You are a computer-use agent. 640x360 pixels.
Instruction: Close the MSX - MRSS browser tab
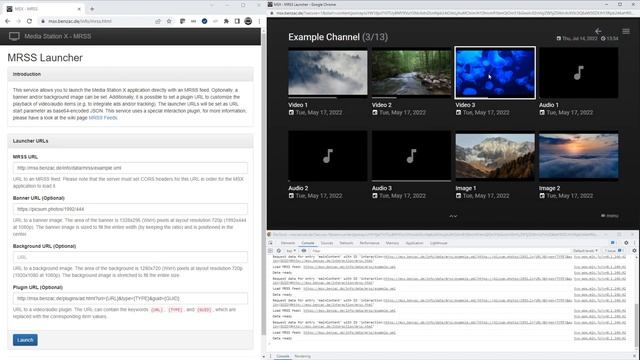point(79,9)
